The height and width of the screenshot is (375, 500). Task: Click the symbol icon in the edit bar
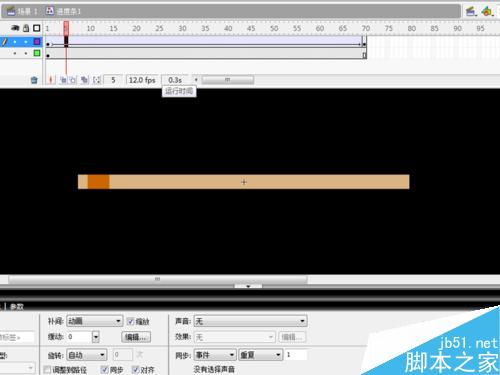click(50, 11)
